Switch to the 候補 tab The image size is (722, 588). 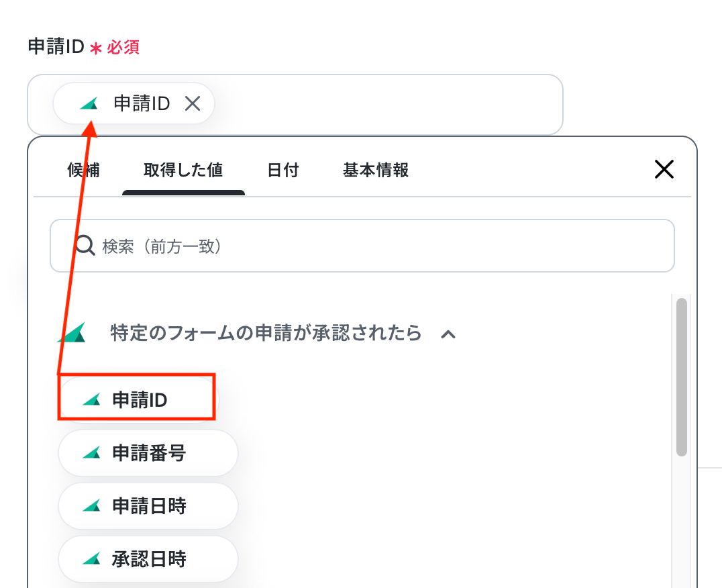[83, 170]
